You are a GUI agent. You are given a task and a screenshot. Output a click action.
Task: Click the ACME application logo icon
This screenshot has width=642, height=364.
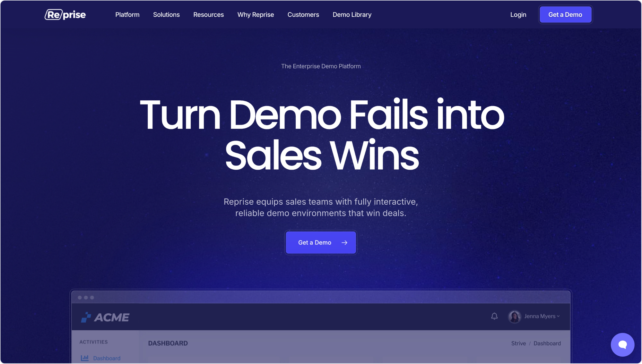85,317
